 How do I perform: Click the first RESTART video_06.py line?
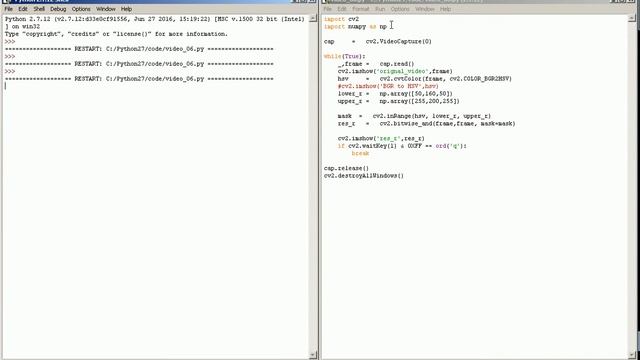pos(139,49)
